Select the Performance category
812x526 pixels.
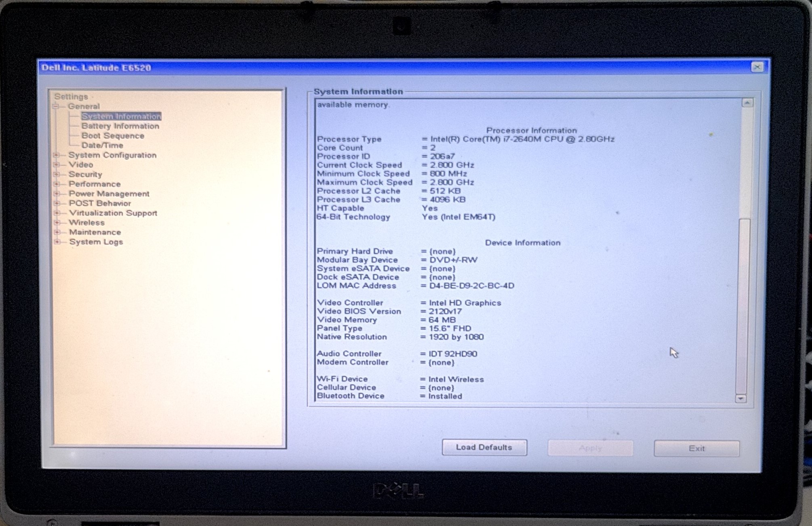tap(95, 184)
